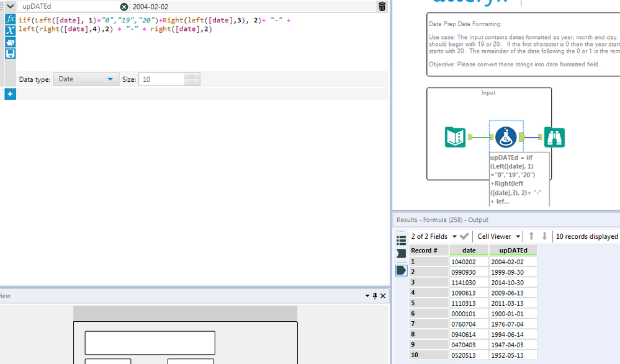The image size is (620, 364).
Task: Click the Input Data tool output anchor
Action: [x=470, y=137]
